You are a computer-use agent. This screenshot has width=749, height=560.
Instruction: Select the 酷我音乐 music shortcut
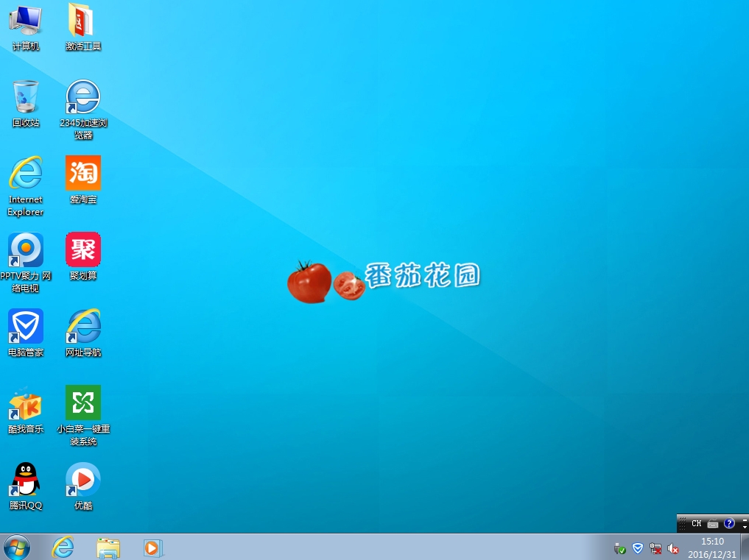click(x=26, y=410)
